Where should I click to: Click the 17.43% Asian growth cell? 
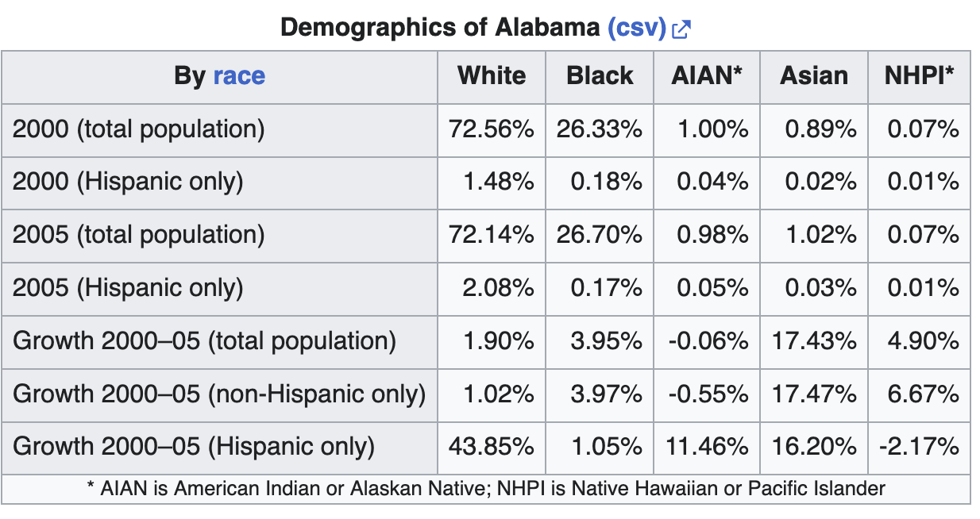point(814,341)
